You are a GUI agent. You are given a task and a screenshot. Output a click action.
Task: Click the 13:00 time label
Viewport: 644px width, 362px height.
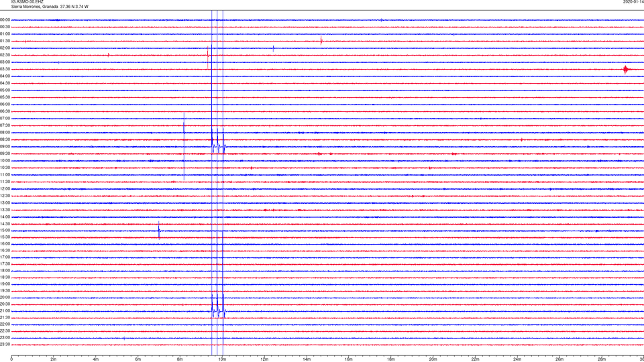(5, 202)
